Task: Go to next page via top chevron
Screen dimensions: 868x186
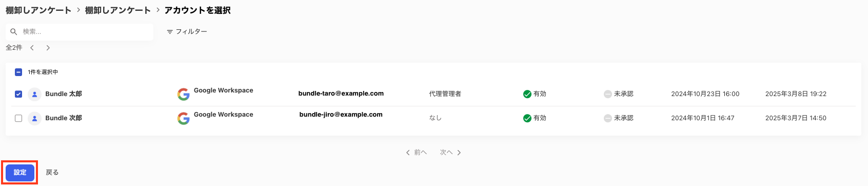Action: [48, 48]
